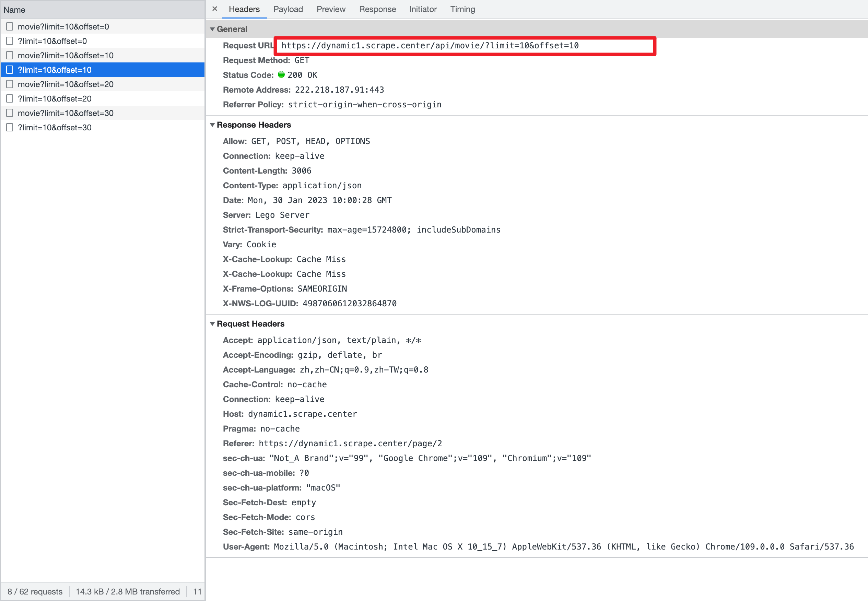Click the Strict-Transport-Security header value
This screenshot has height=601, width=868.
coord(413,230)
